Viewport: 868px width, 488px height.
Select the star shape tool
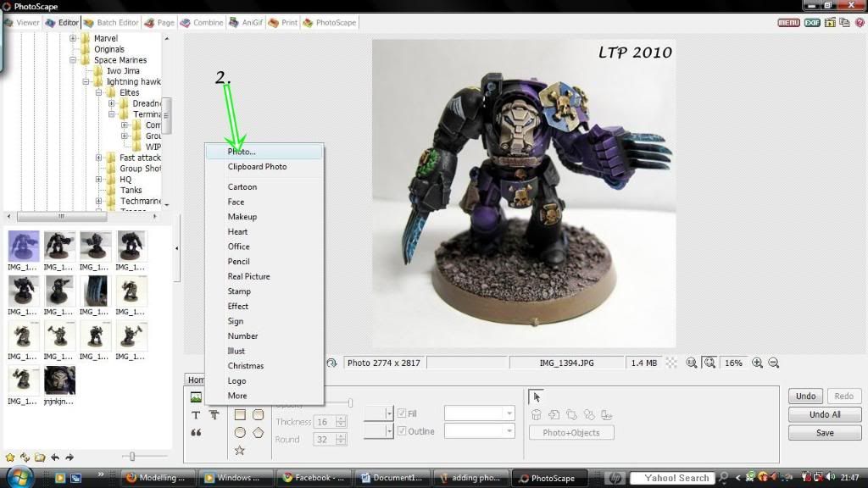240,451
